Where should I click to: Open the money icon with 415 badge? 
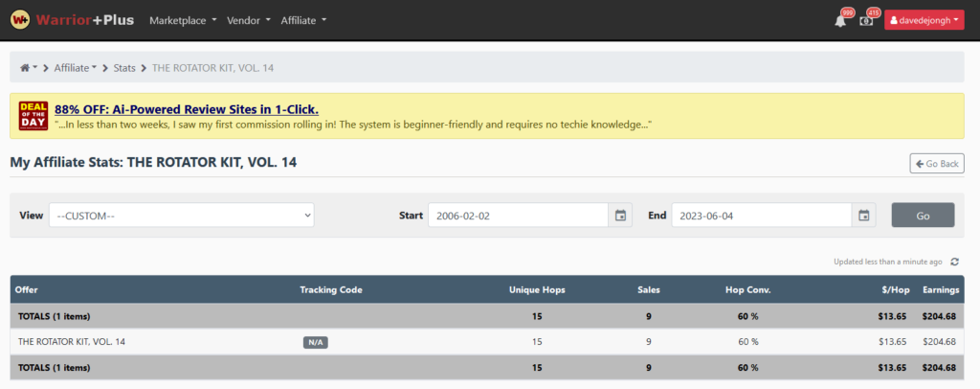[x=865, y=21]
